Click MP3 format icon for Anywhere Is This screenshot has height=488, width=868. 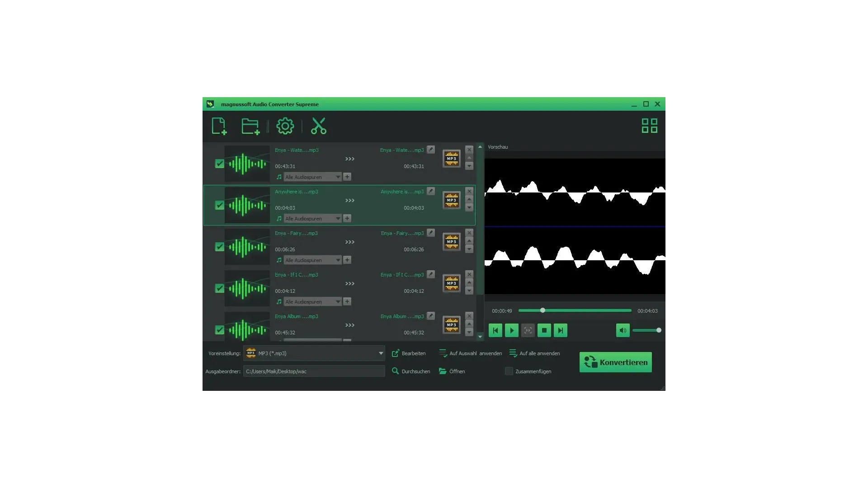451,200
